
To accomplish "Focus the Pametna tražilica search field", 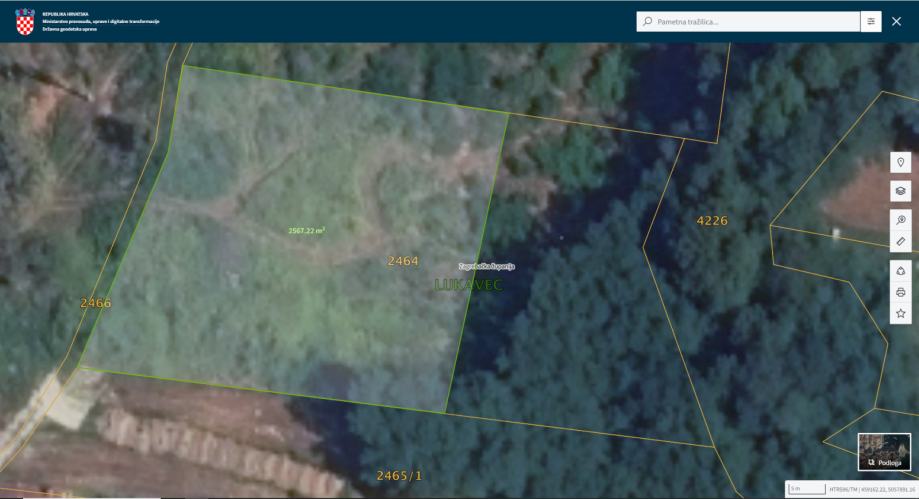I will (x=748, y=22).
